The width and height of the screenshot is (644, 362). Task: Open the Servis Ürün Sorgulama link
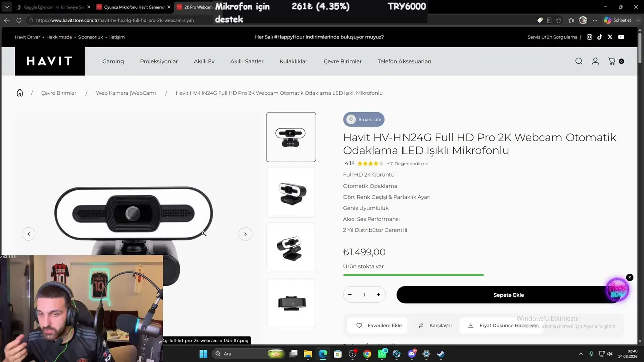[552, 37]
